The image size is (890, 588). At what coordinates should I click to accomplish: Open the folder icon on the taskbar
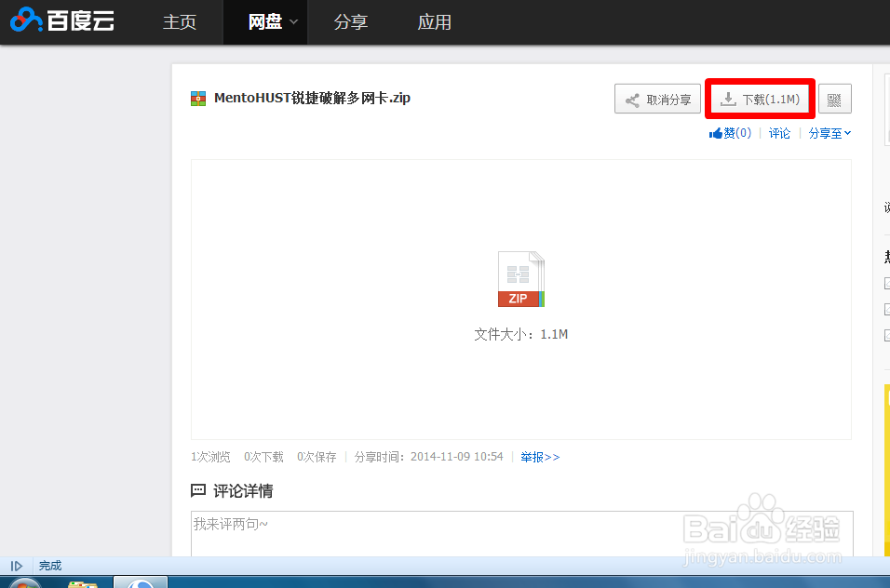[x=83, y=585]
